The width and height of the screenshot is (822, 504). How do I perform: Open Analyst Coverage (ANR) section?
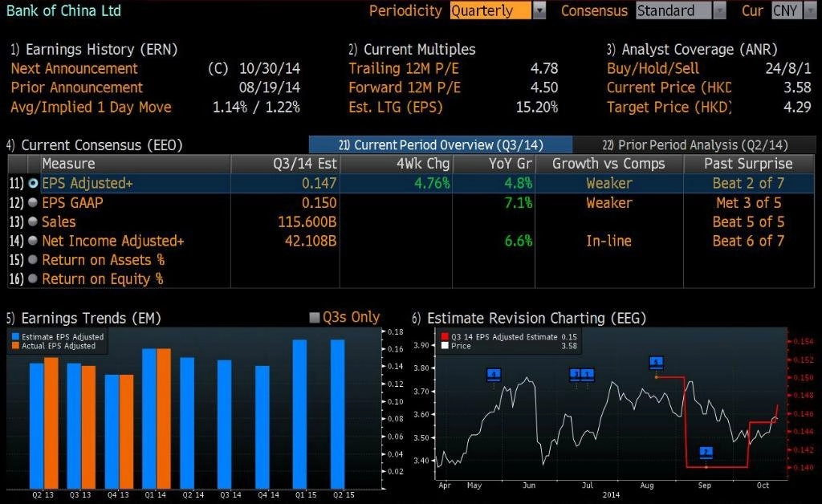[692, 49]
